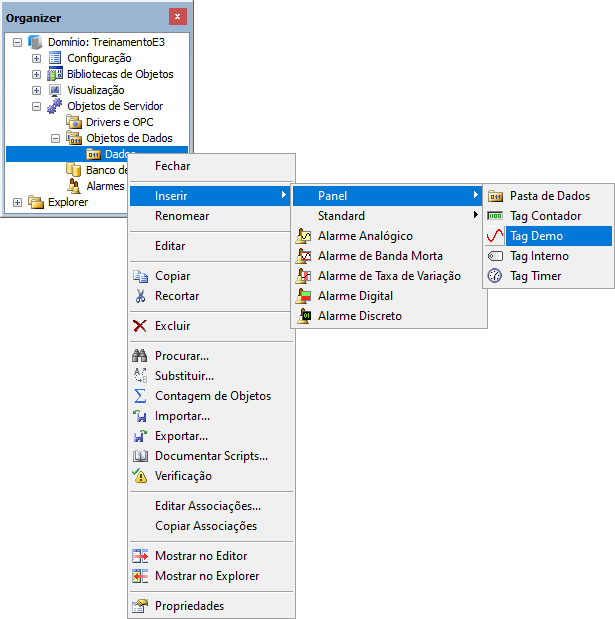Click the Alarme Digital icon
The height and width of the screenshot is (619, 615).
pos(303,296)
